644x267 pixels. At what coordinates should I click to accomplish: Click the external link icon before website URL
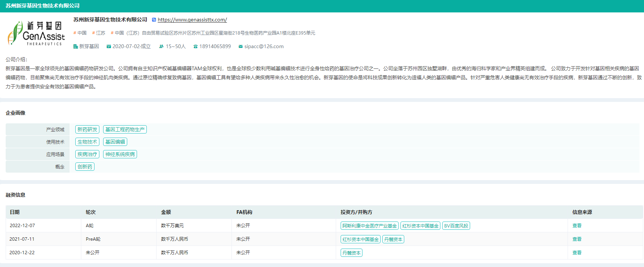[x=154, y=20]
